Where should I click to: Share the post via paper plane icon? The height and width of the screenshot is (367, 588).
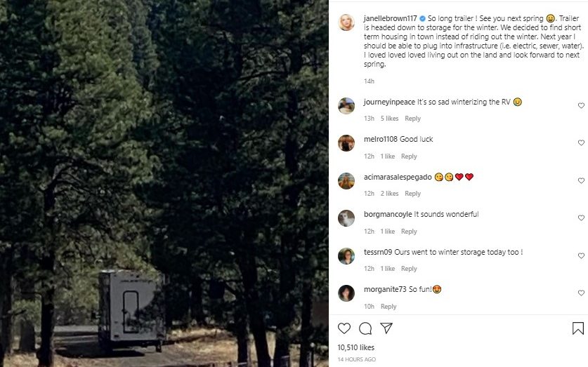click(386, 328)
